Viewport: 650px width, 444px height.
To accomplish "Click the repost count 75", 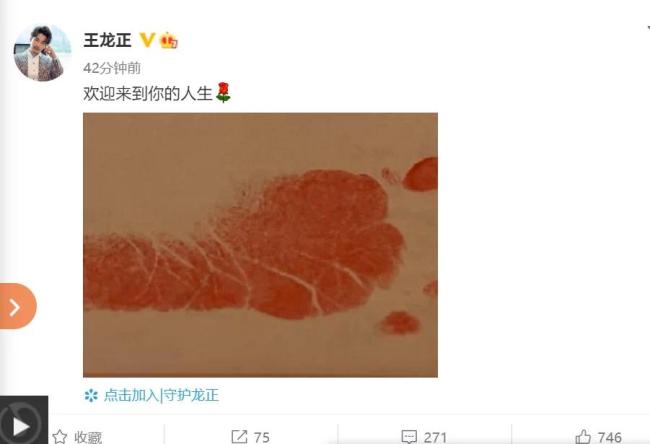I will [262, 437].
